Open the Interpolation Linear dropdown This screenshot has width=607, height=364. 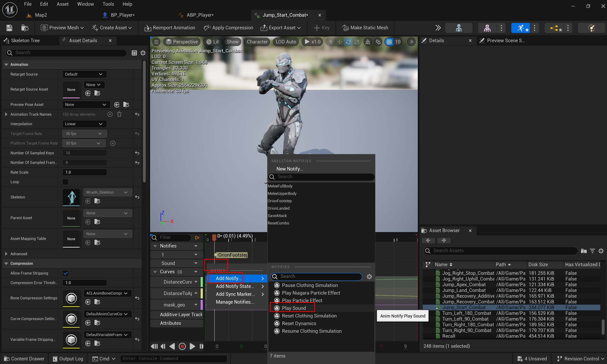[x=84, y=124]
